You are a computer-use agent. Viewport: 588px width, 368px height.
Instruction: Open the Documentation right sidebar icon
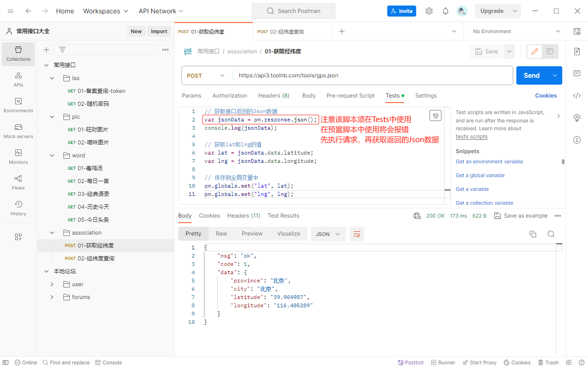click(x=577, y=52)
